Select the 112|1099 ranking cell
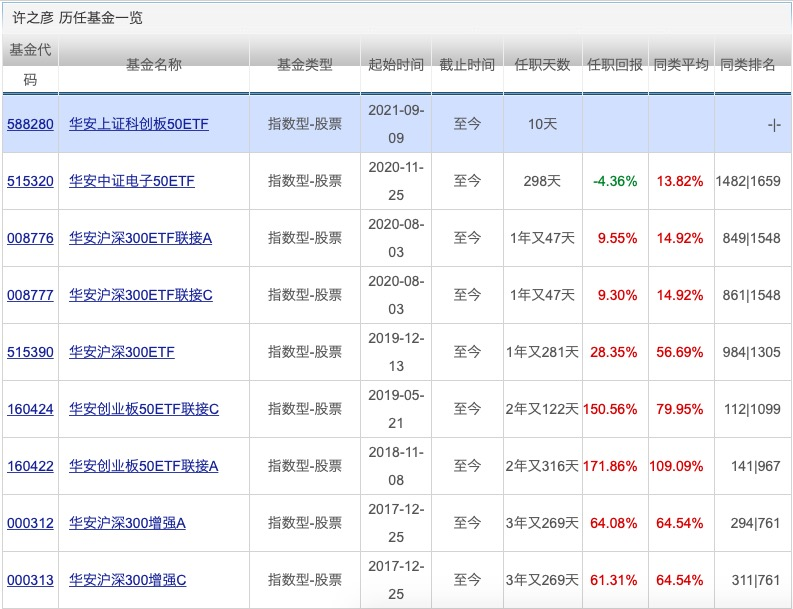Image resolution: width=793 pixels, height=609 pixels. tap(753, 410)
